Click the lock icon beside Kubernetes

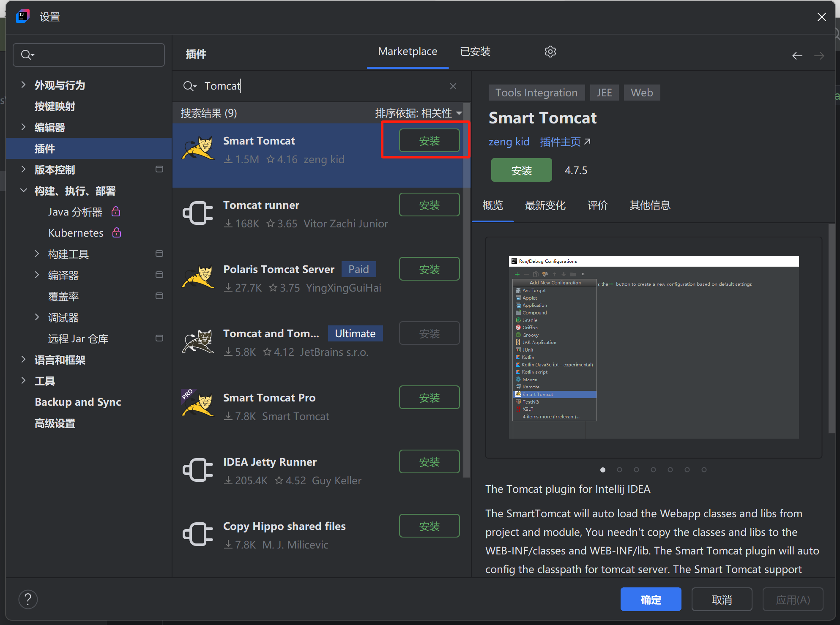coord(117,232)
